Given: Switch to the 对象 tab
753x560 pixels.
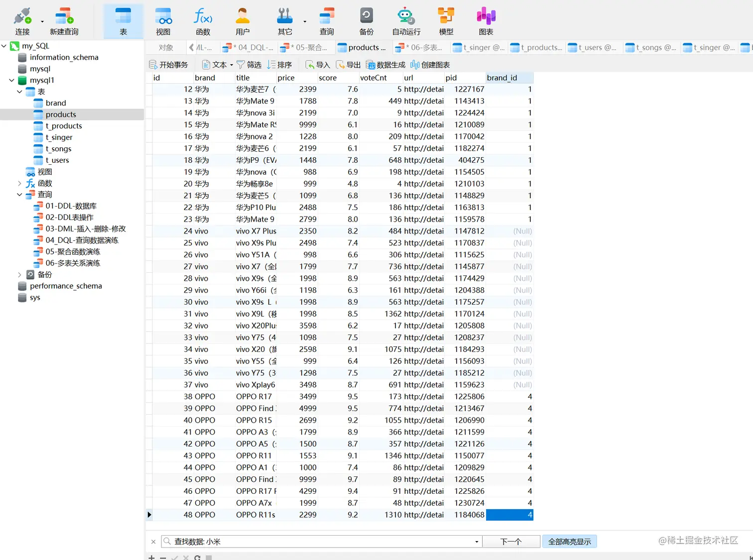Looking at the screenshot, I should pos(166,48).
